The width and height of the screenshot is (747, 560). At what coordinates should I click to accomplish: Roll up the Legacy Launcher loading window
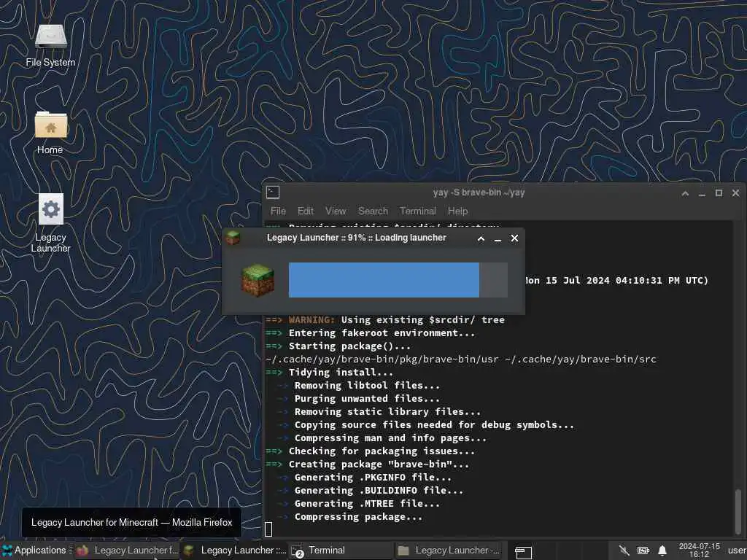[481, 238]
